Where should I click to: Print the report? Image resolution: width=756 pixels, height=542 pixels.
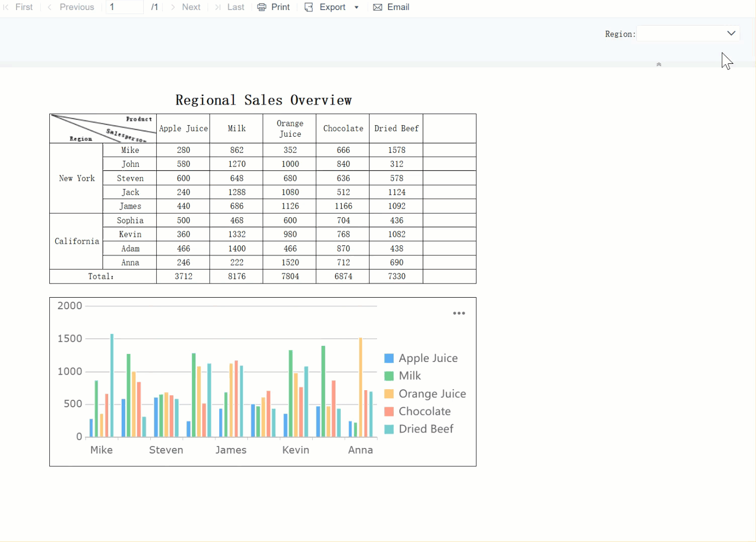[x=274, y=7]
